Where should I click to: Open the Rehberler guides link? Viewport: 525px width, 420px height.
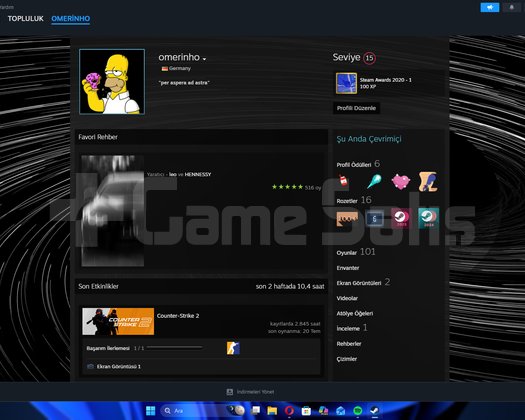coord(349,344)
